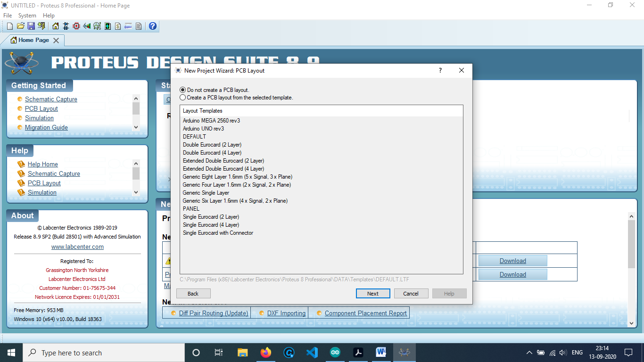Screen dimensions: 644x362
Task: Open Microsoft Word from taskbar
Action: (x=381, y=353)
